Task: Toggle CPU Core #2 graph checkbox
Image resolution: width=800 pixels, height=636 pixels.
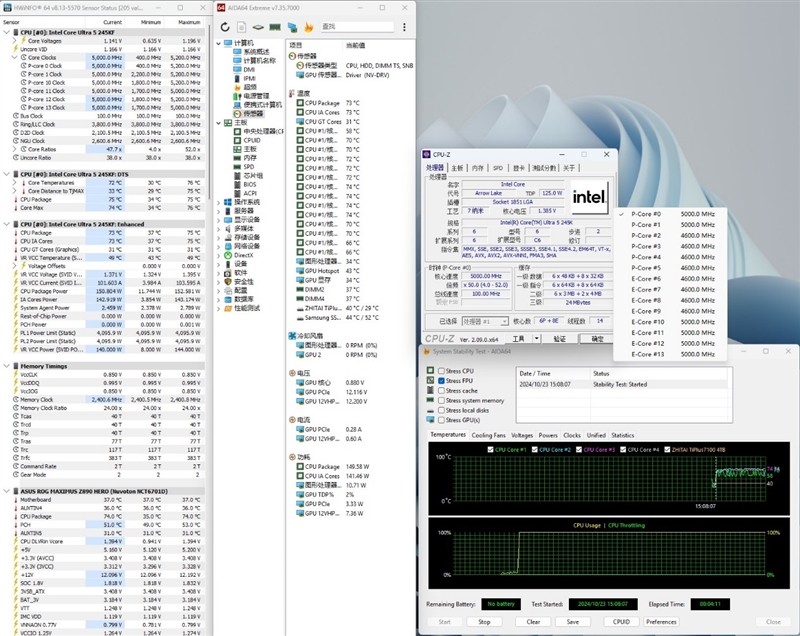Action: pyautogui.click(x=535, y=449)
